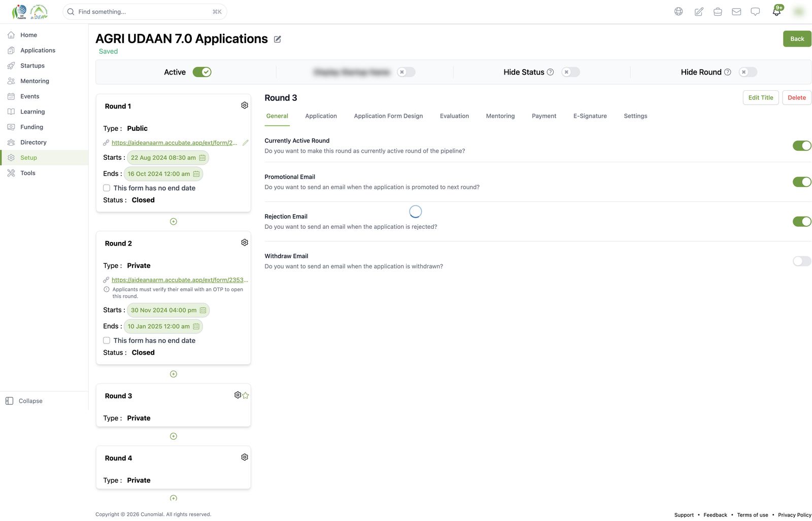The width and height of the screenshot is (812, 521).
Task: Add a round after Round 2
Action: 174,374
